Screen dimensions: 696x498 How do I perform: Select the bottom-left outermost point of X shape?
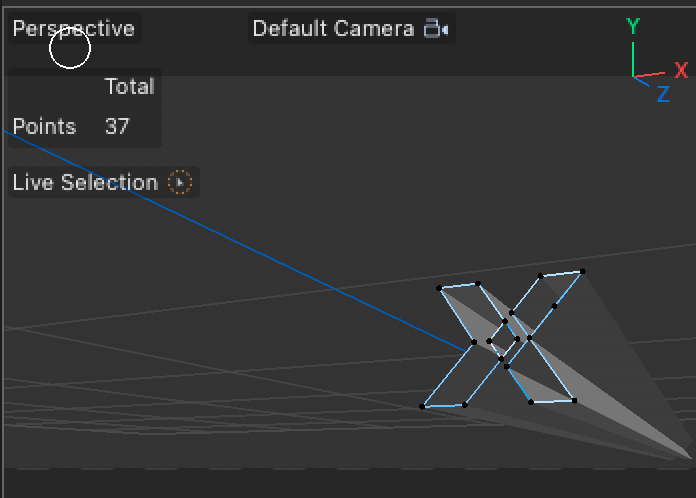tap(423, 406)
